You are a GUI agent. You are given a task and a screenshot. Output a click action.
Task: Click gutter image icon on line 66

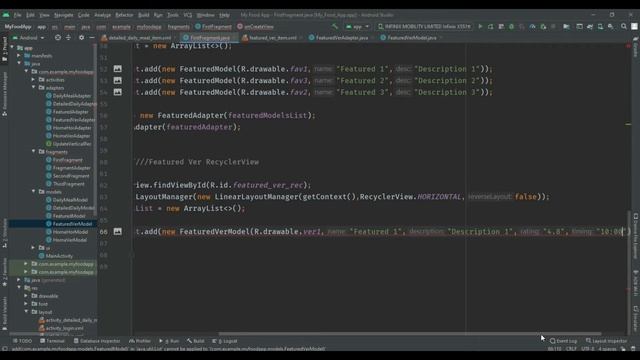pos(118,231)
